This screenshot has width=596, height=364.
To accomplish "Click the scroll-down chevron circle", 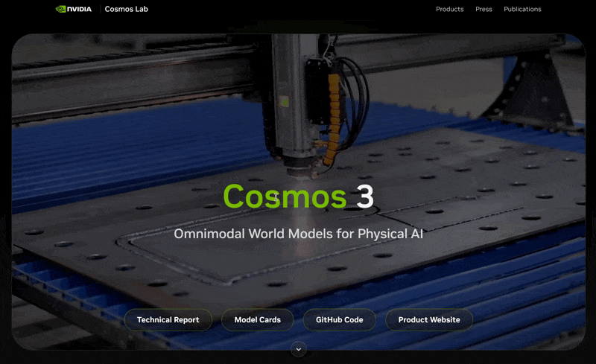I will coord(299,349).
